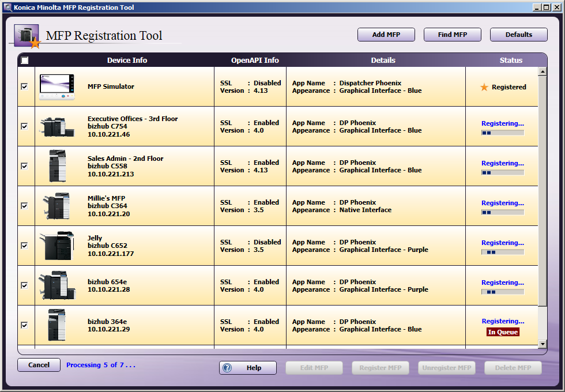Click the Device Info column header
The image size is (565, 392).
[x=127, y=60]
